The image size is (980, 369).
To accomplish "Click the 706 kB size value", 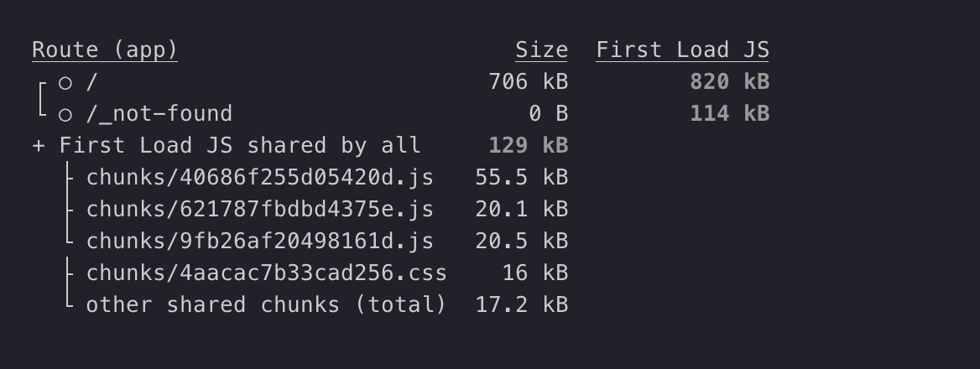I will pyautogui.click(x=528, y=82).
